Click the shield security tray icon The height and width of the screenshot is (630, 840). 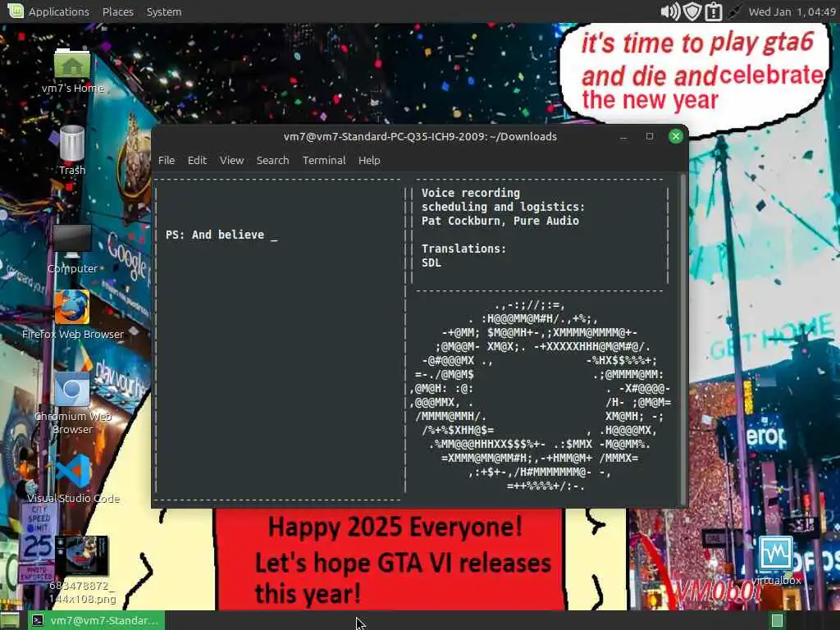point(692,11)
